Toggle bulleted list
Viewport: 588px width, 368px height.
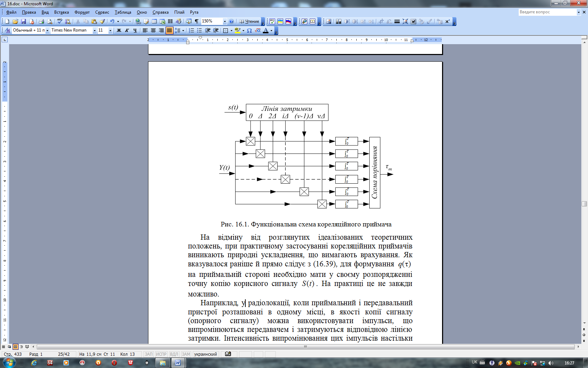[199, 30]
